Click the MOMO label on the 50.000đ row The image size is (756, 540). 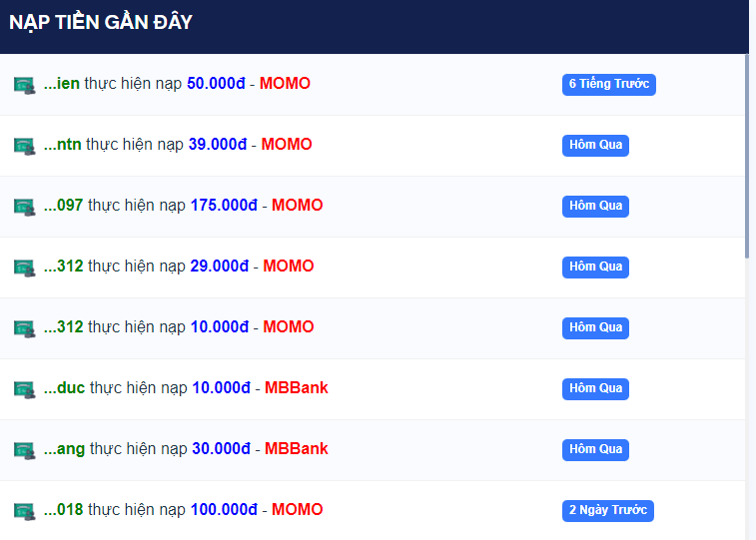[285, 84]
